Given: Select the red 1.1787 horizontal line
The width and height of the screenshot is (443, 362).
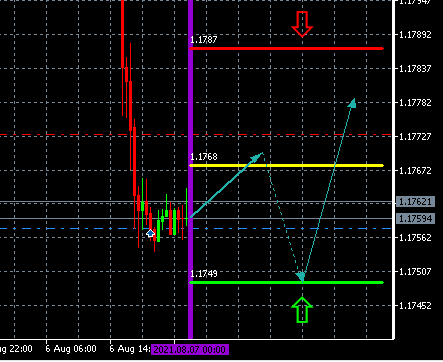Looking at the screenshot, I should (x=287, y=49).
